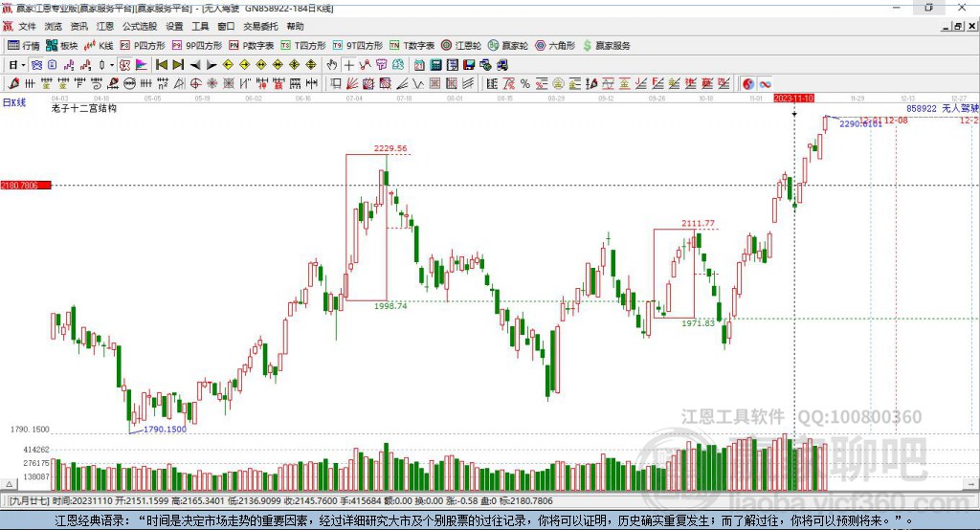The height and width of the screenshot is (530, 980).
Task: Click the 日K线 label
Action: [14, 102]
